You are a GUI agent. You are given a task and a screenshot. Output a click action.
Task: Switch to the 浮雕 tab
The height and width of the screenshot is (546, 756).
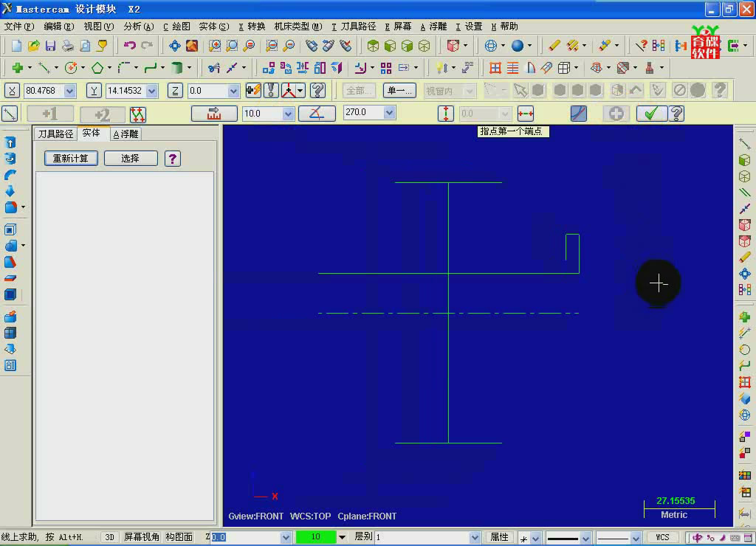point(126,134)
